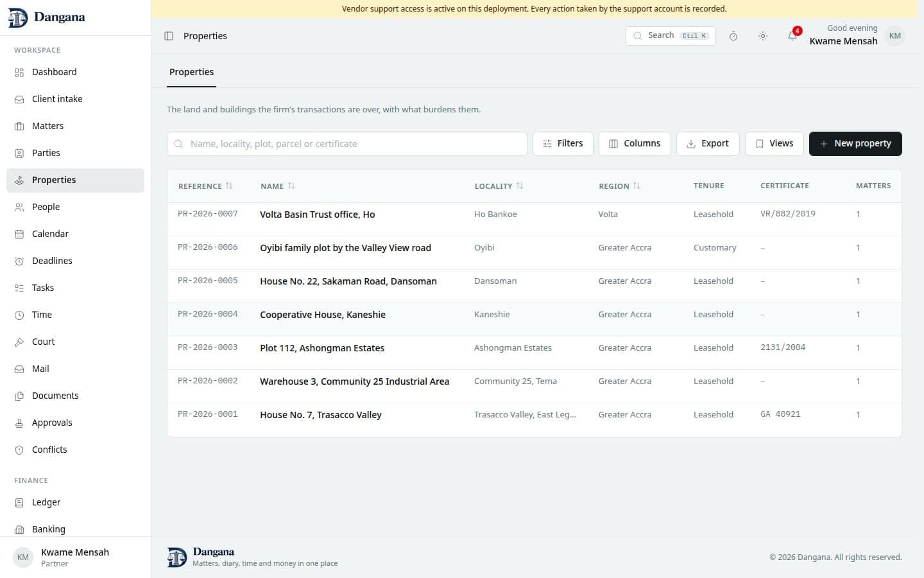Open Kwame Mensah profile in sidebar footer

point(75,557)
